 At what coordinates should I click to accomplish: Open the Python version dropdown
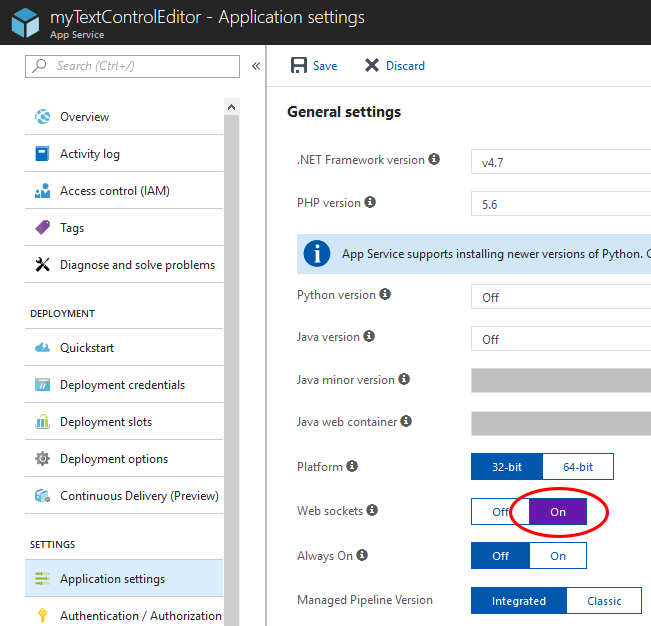(561, 296)
